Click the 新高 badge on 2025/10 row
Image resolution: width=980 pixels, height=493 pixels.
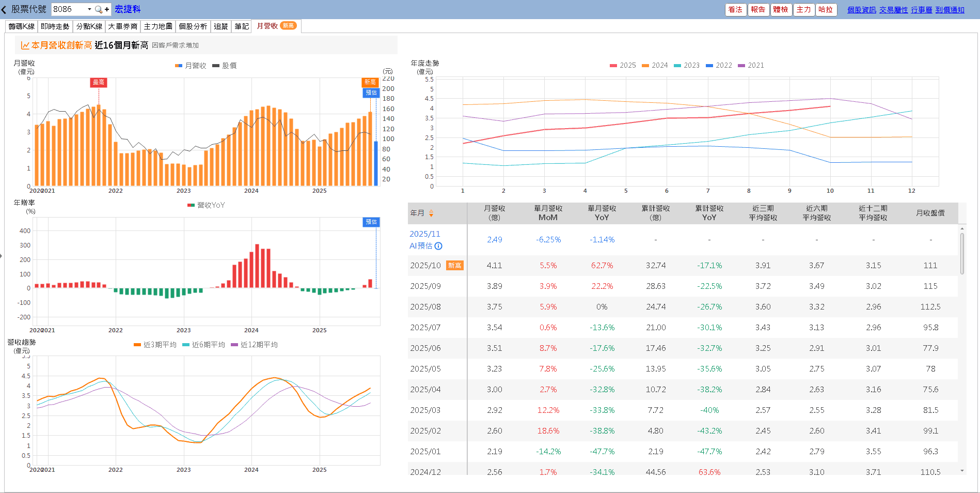pos(454,266)
